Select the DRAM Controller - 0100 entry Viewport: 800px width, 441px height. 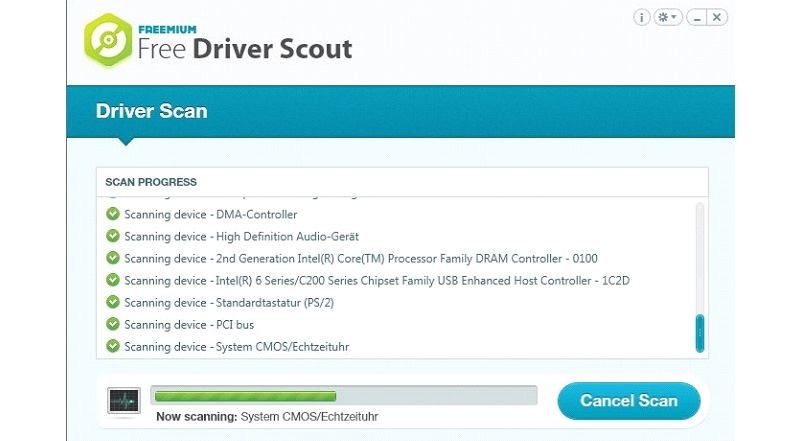[x=361, y=258]
